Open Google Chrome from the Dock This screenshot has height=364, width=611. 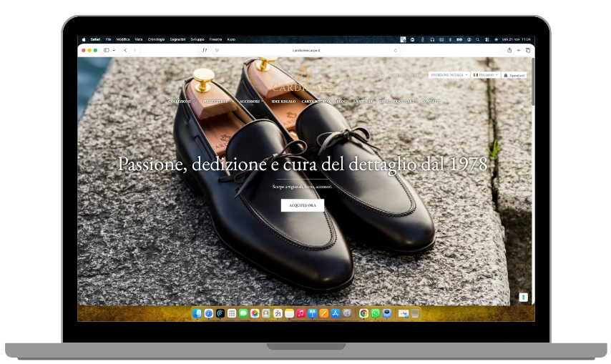(363, 313)
